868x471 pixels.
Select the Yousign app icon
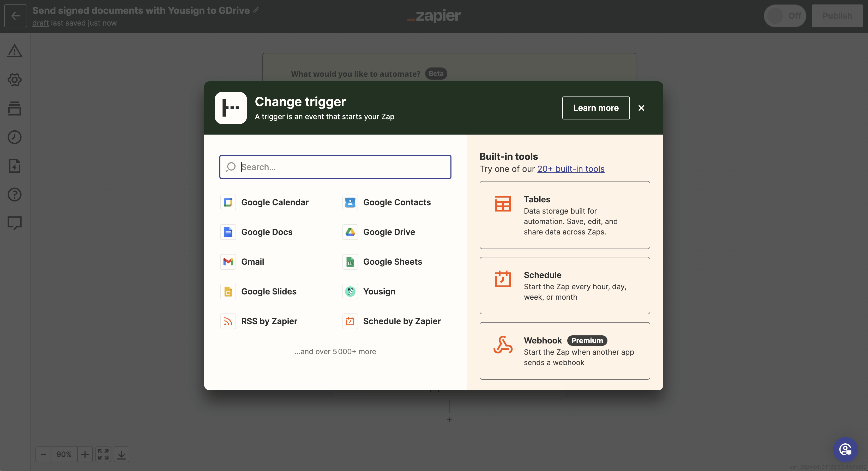tap(350, 291)
